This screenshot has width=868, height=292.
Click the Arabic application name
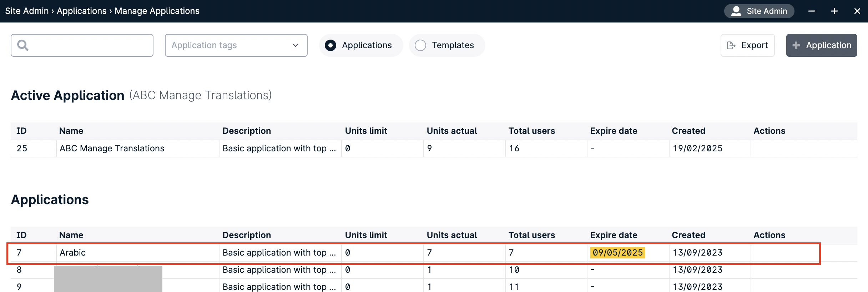[x=73, y=252]
